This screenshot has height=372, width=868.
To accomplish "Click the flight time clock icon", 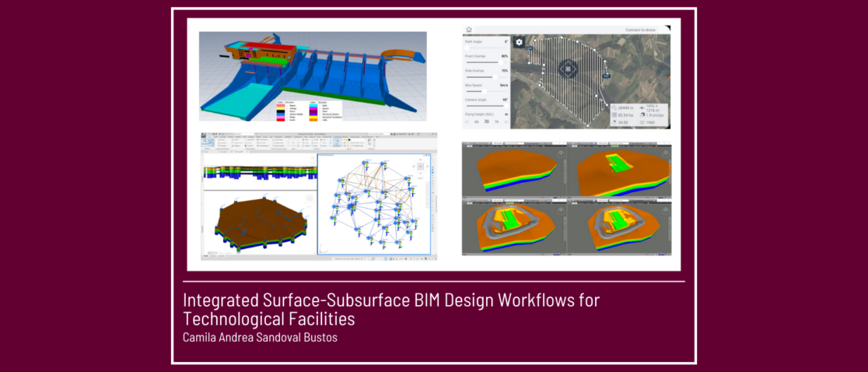I will tap(615, 122).
